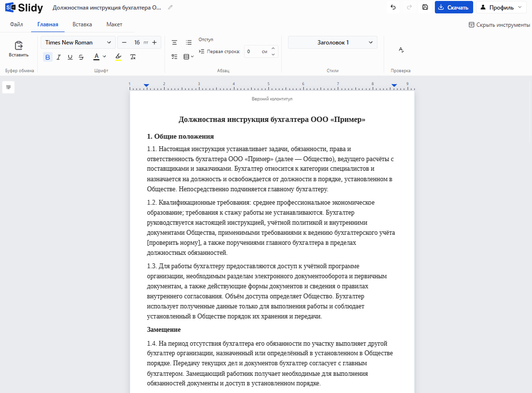Click the [проверить норму] placeholder text
Image resolution: width=532 pixels, height=393 pixels.
coord(175,243)
